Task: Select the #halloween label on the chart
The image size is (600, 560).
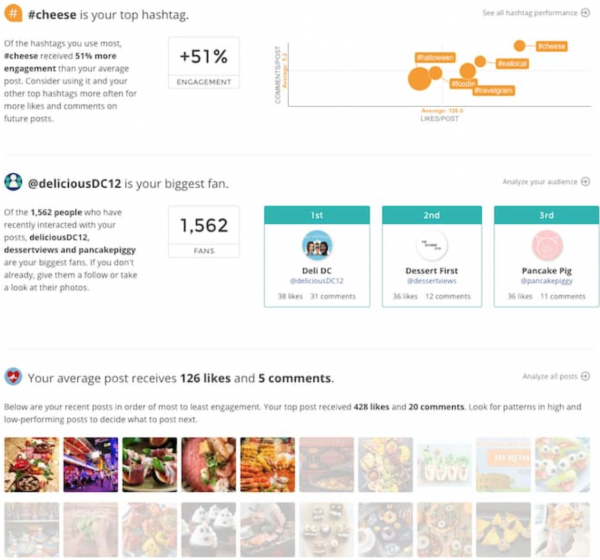Action: [435, 58]
